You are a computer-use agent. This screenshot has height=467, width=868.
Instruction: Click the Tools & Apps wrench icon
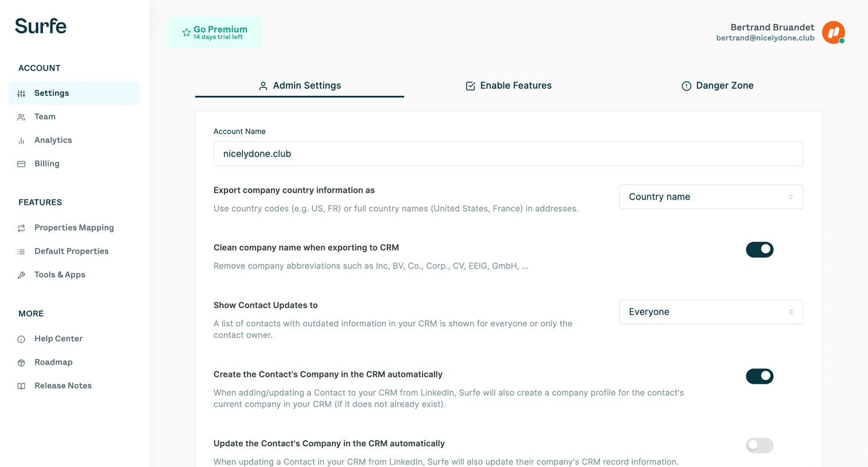click(x=21, y=275)
